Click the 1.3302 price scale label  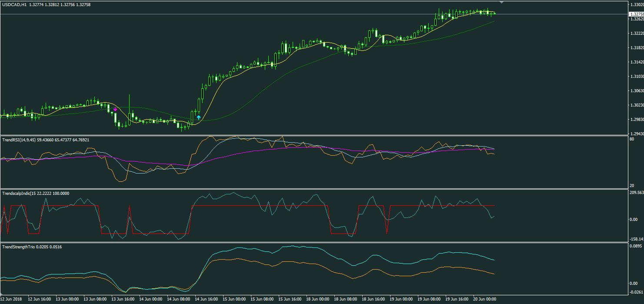(x=635, y=5)
